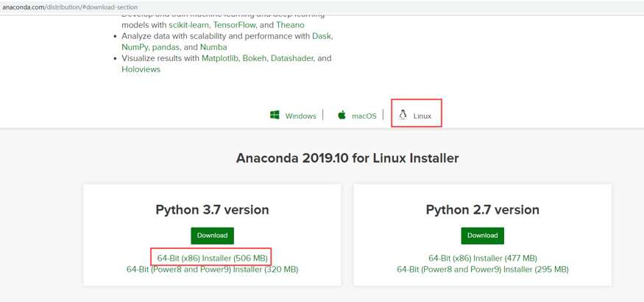
Task: Visit the Bokeh link
Action: coord(255,58)
